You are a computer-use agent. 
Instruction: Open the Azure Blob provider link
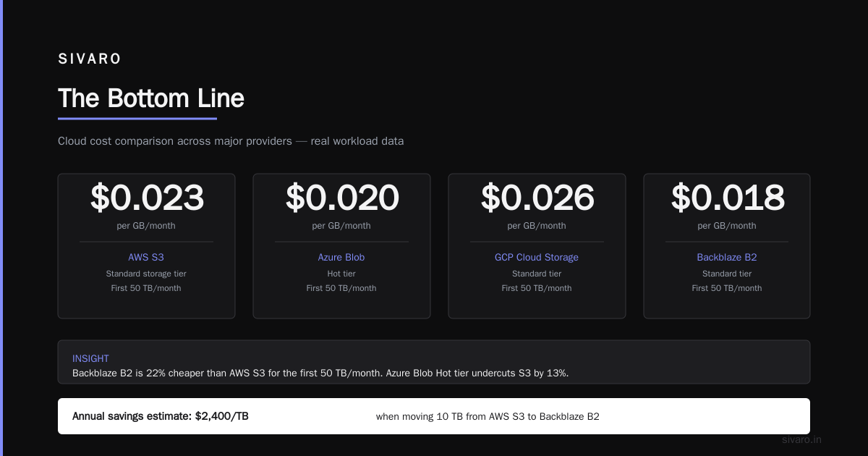[x=341, y=257]
